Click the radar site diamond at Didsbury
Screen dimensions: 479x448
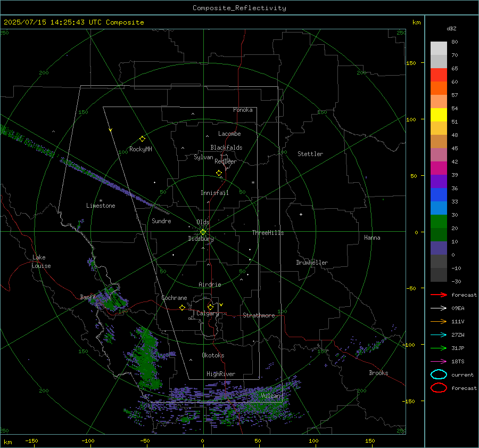coord(203,232)
